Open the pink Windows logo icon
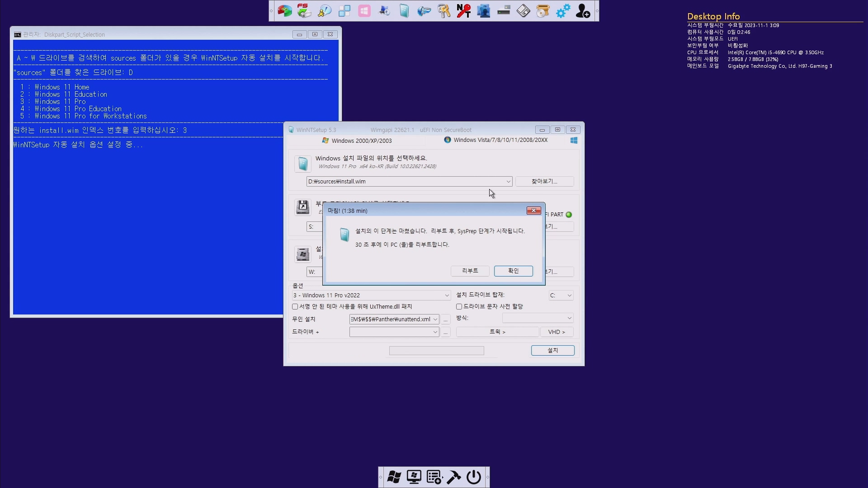Viewport: 868px width, 488px height. (x=364, y=11)
